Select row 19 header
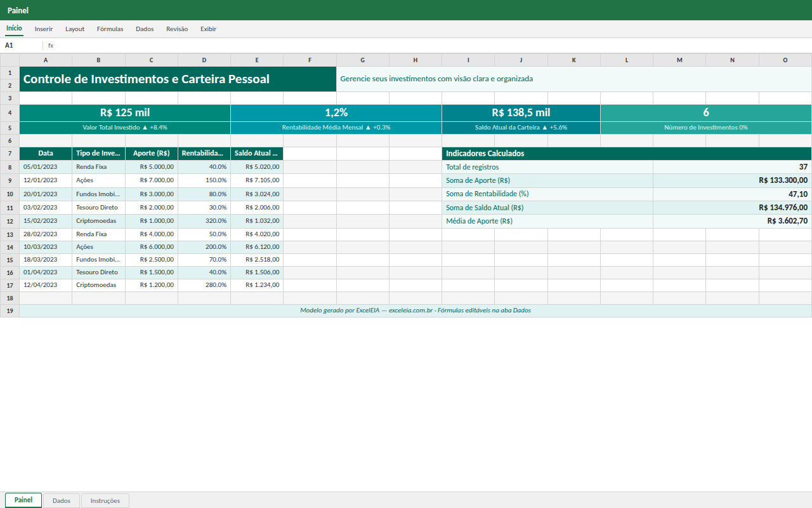The height and width of the screenshot is (508, 812). tap(10, 311)
